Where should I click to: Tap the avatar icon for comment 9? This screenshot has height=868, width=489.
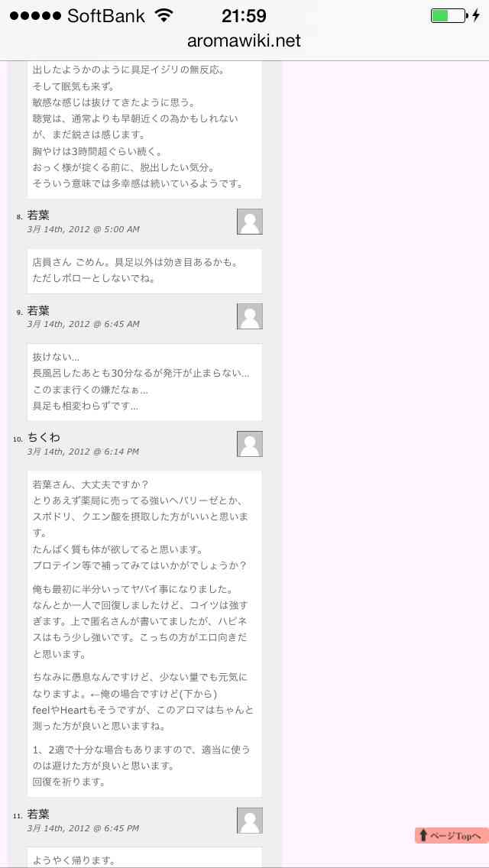click(250, 316)
